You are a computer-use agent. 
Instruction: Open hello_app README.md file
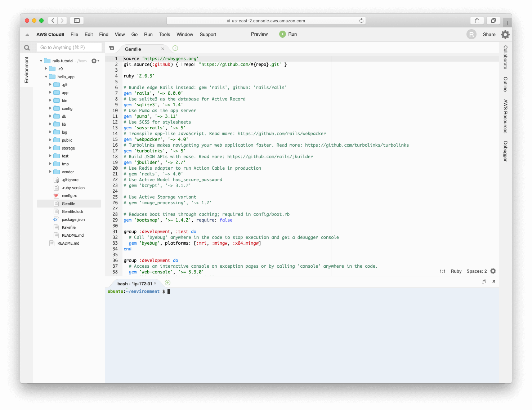[72, 235]
